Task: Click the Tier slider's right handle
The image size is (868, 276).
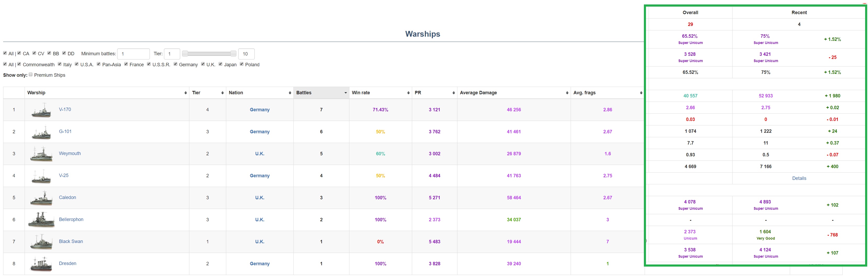Action: pyautogui.click(x=233, y=54)
